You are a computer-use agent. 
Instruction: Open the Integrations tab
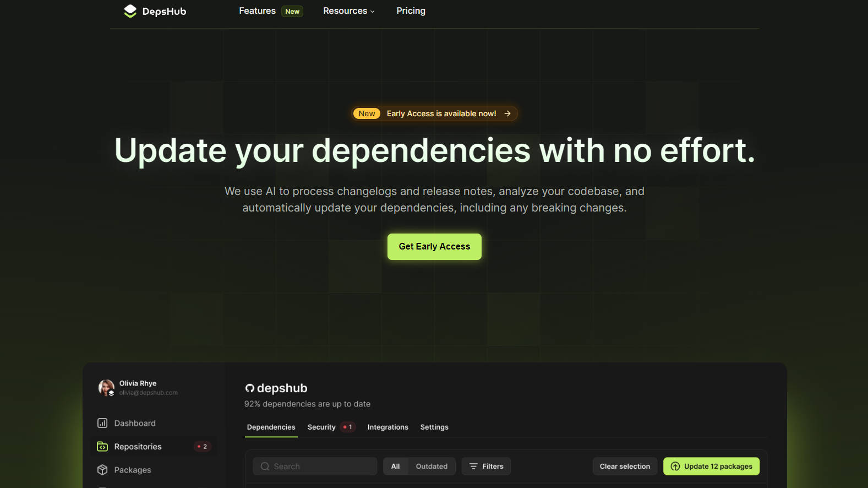click(x=388, y=427)
